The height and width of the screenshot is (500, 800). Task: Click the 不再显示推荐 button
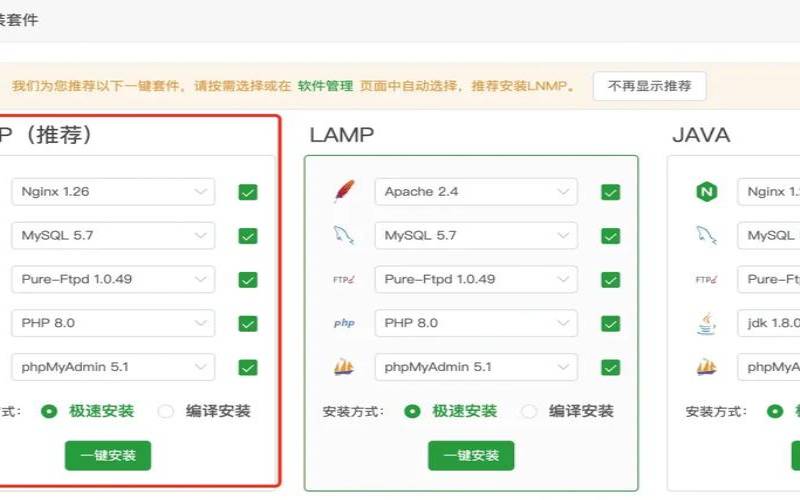coord(649,86)
